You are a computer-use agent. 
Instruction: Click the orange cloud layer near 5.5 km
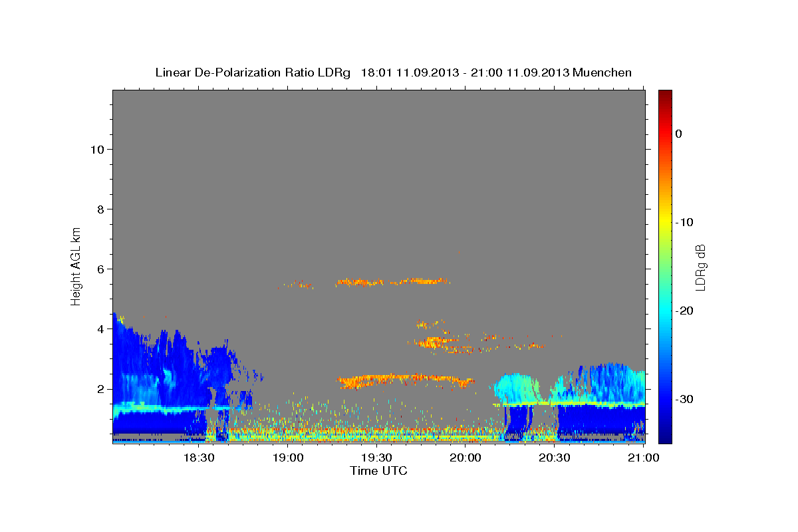tap(392, 282)
